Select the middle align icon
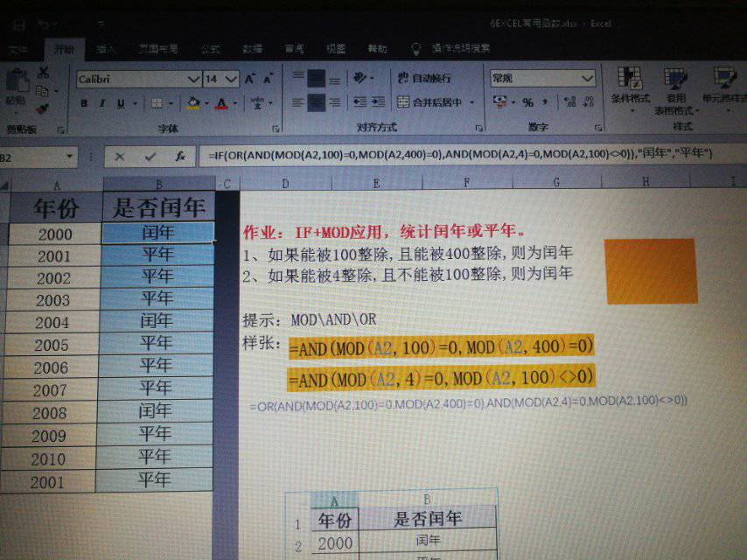Viewport: 747px width, 560px height. 316,79
